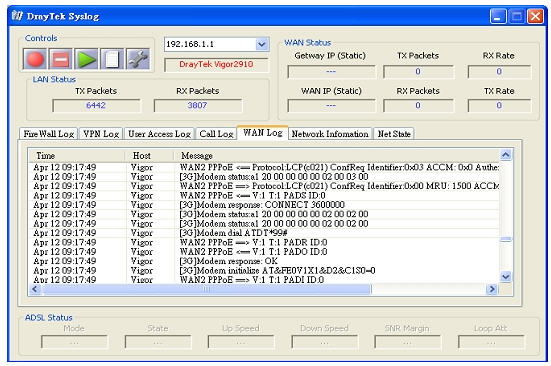Maximize the DrayTek Syslog window
This screenshot has width=551, height=366.
point(517,16)
